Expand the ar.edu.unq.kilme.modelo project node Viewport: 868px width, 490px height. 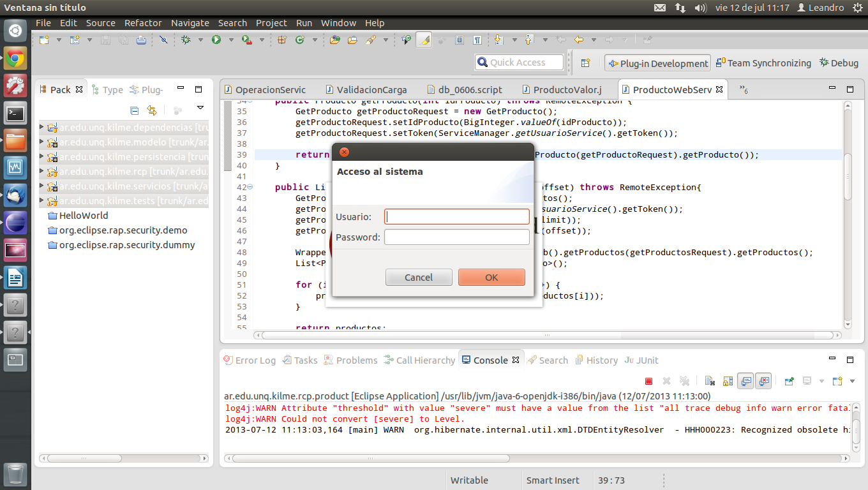[x=42, y=142]
